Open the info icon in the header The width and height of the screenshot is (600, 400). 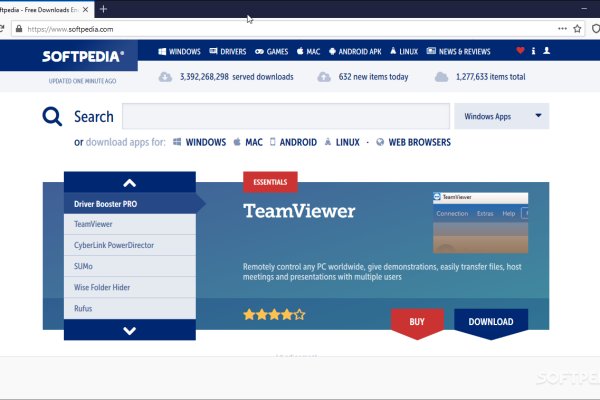(x=534, y=51)
